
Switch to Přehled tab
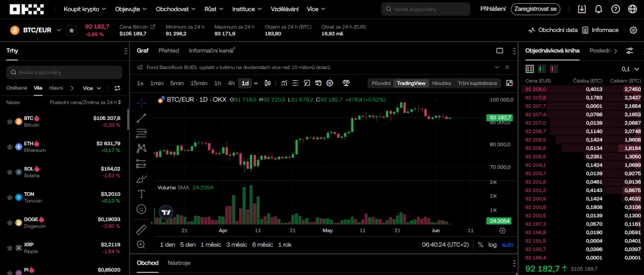pos(169,51)
